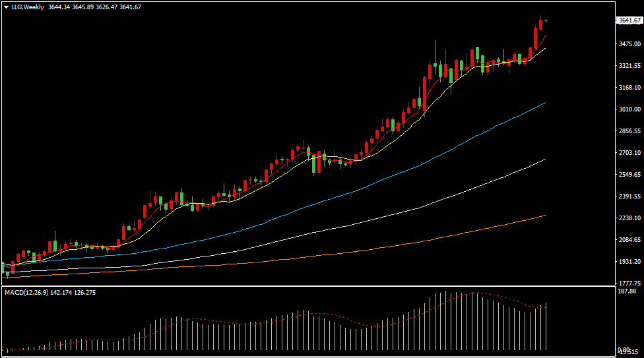Select the 3321.55 price scale label
Image resolution: width=644 pixels, height=358 pixels.
point(629,66)
